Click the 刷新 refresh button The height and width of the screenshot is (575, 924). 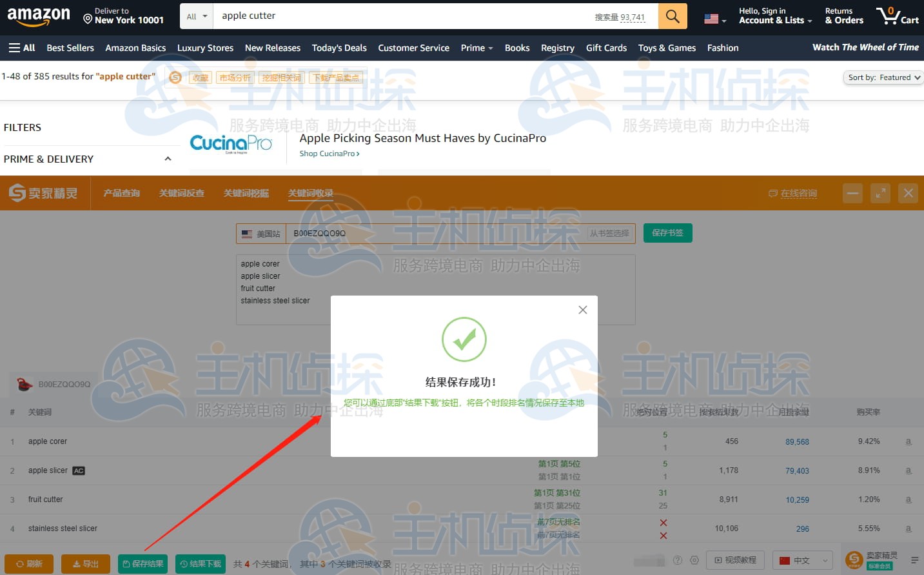29,564
